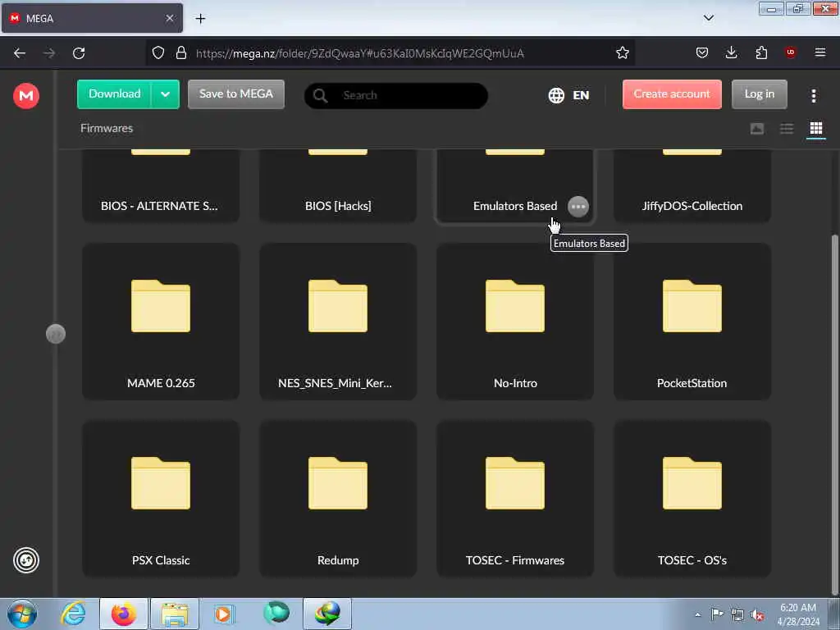The width and height of the screenshot is (840, 630).
Task: Select the MEGA browser tab
Action: coord(92,18)
